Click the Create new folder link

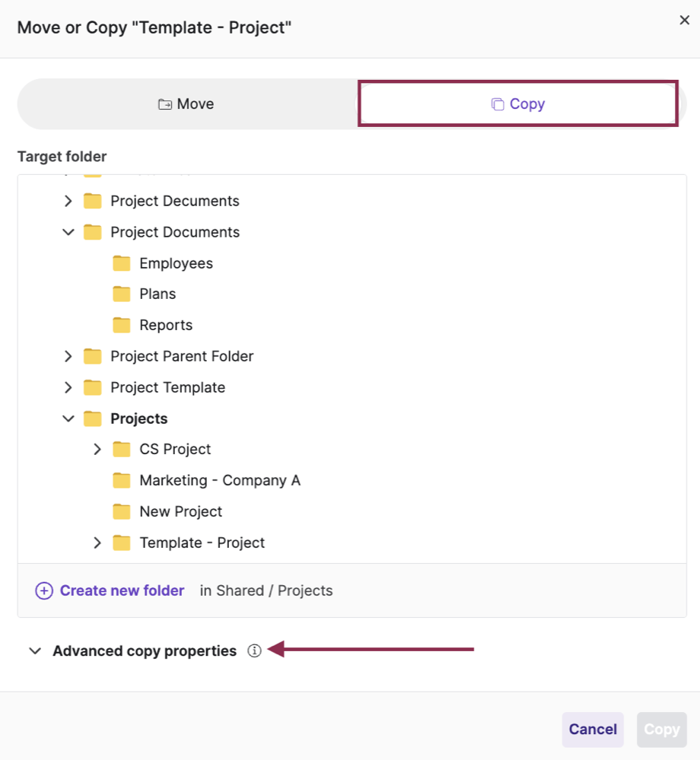[122, 590]
